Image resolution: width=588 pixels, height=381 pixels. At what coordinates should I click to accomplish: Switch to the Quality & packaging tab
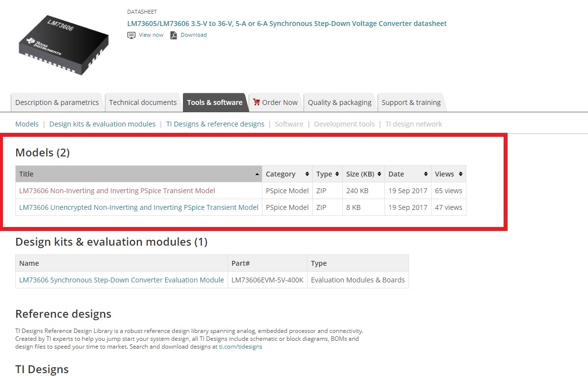click(339, 102)
